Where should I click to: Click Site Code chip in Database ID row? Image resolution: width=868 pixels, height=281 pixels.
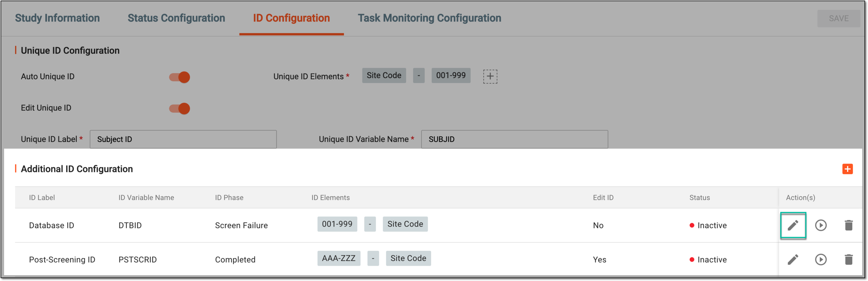[x=405, y=224]
